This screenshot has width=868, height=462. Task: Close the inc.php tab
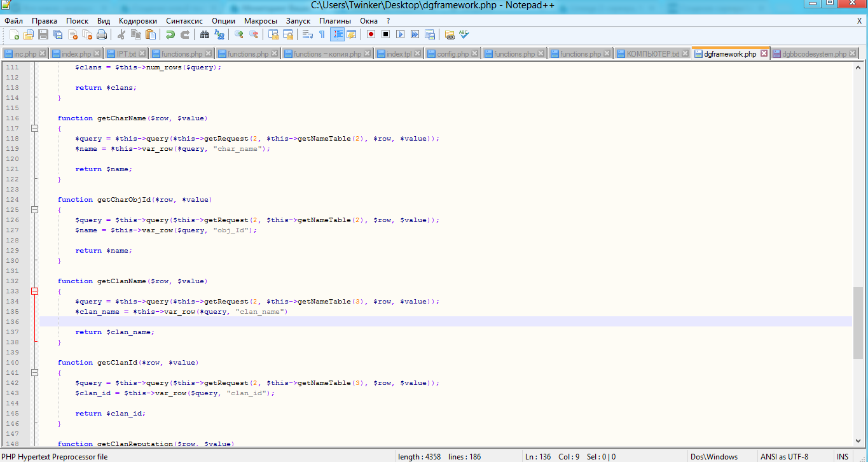(42, 53)
